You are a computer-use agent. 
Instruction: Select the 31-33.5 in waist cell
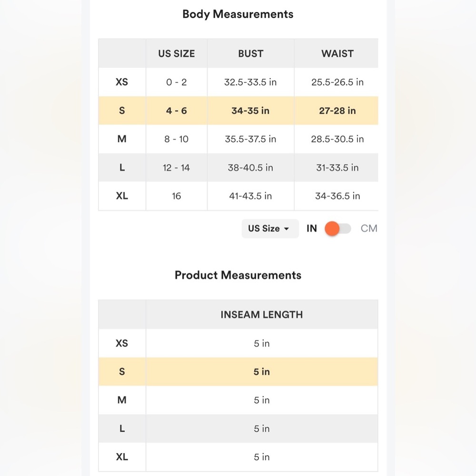tap(337, 168)
